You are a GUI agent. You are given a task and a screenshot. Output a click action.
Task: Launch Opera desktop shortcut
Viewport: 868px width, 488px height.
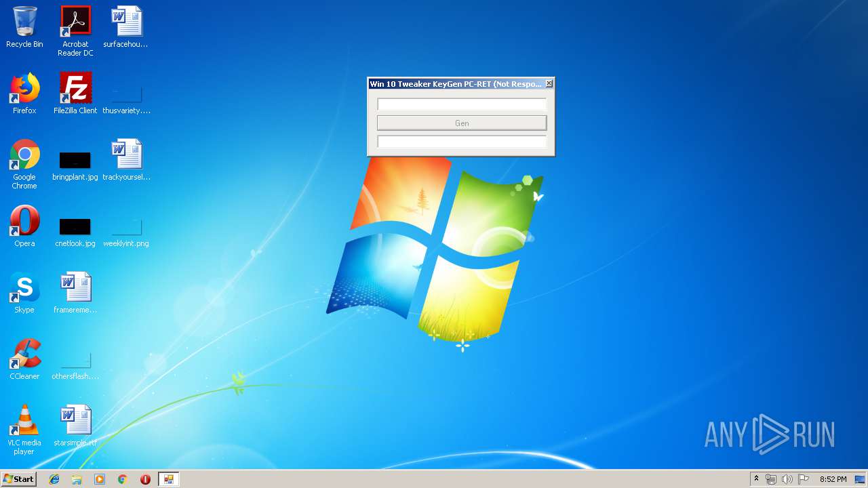[24, 226]
